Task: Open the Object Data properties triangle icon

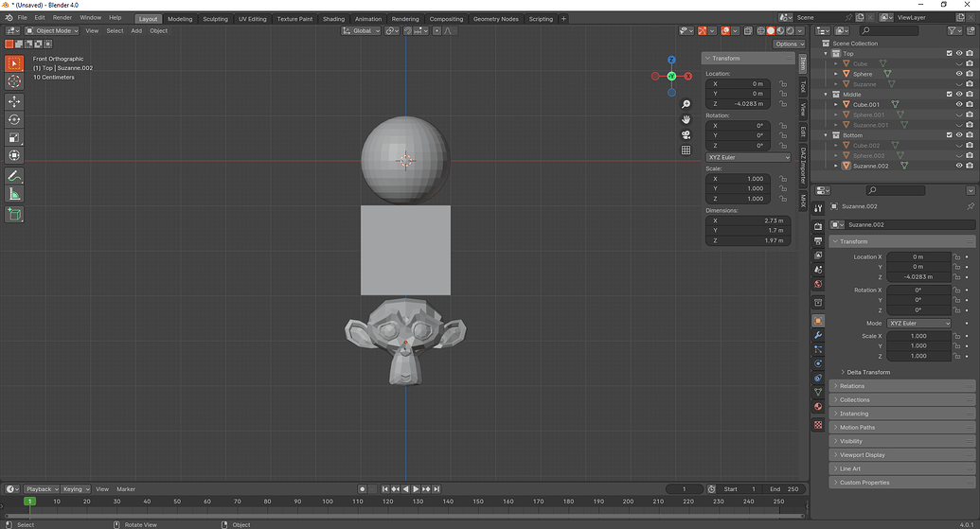Action: click(x=818, y=392)
